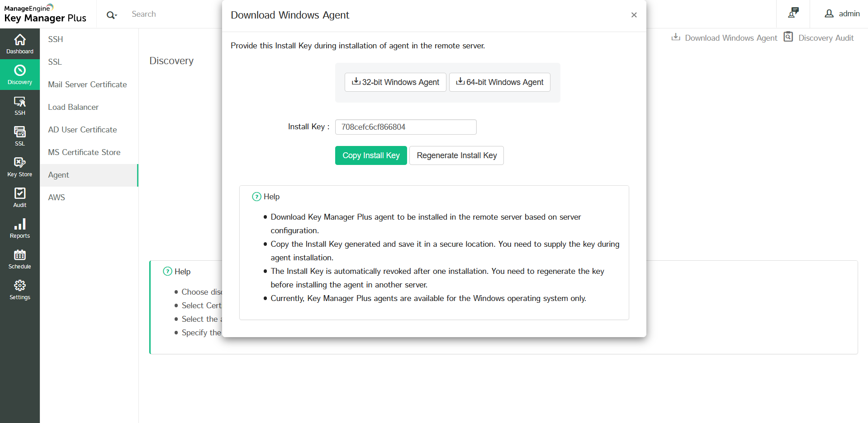
Task: Select the Load Balancer menu item
Action: tap(73, 107)
